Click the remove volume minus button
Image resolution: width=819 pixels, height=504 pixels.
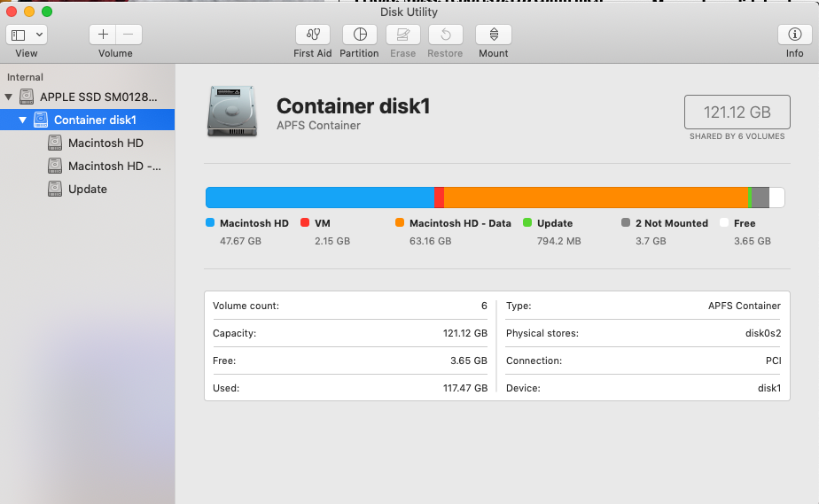[x=129, y=35]
